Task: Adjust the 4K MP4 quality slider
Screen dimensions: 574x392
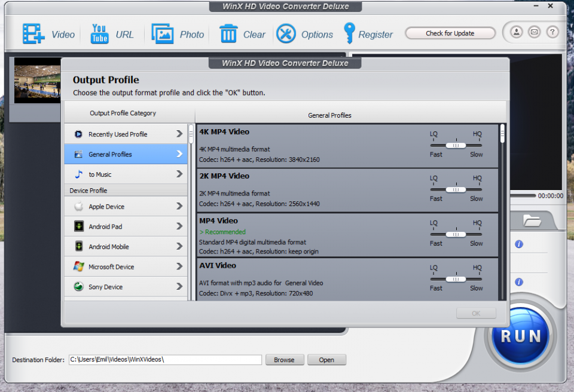Action: point(456,145)
